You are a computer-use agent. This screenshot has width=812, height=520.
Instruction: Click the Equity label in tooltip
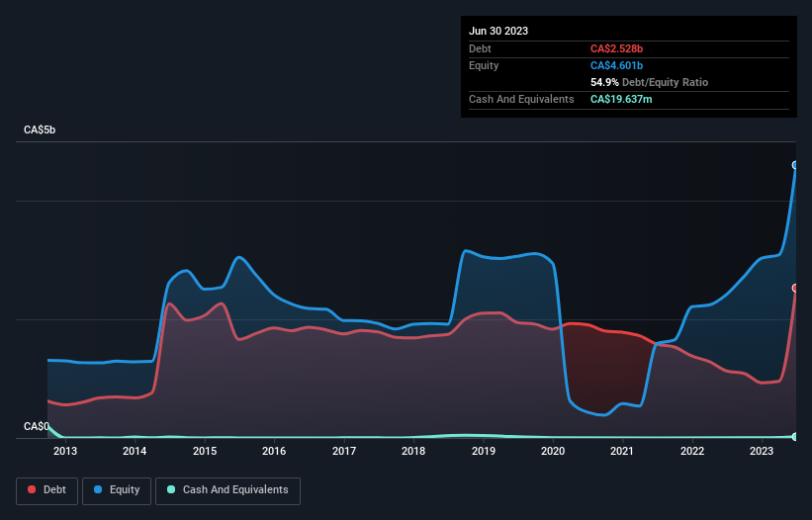coord(484,65)
